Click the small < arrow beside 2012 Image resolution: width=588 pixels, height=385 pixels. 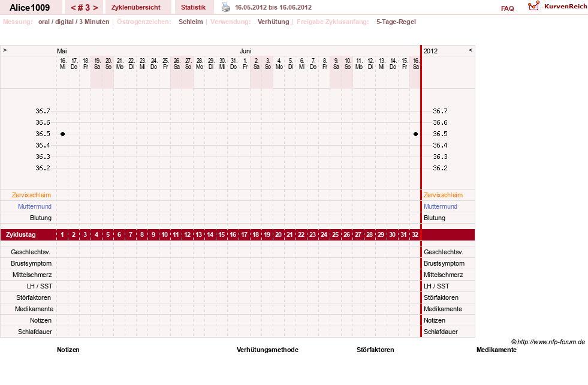[x=471, y=50]
